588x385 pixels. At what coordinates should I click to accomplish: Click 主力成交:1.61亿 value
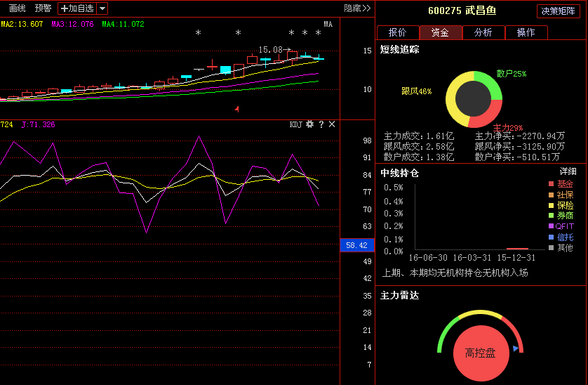[419, 136]
